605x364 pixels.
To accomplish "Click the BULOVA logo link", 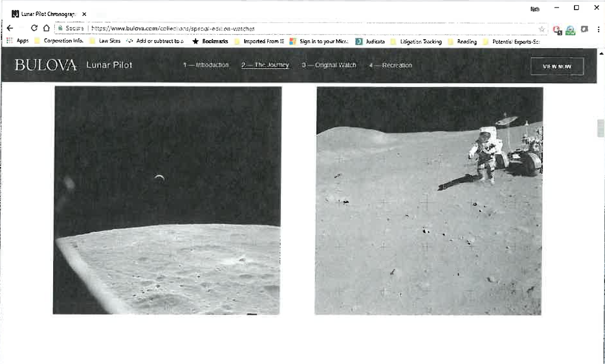I will (45, 65).
